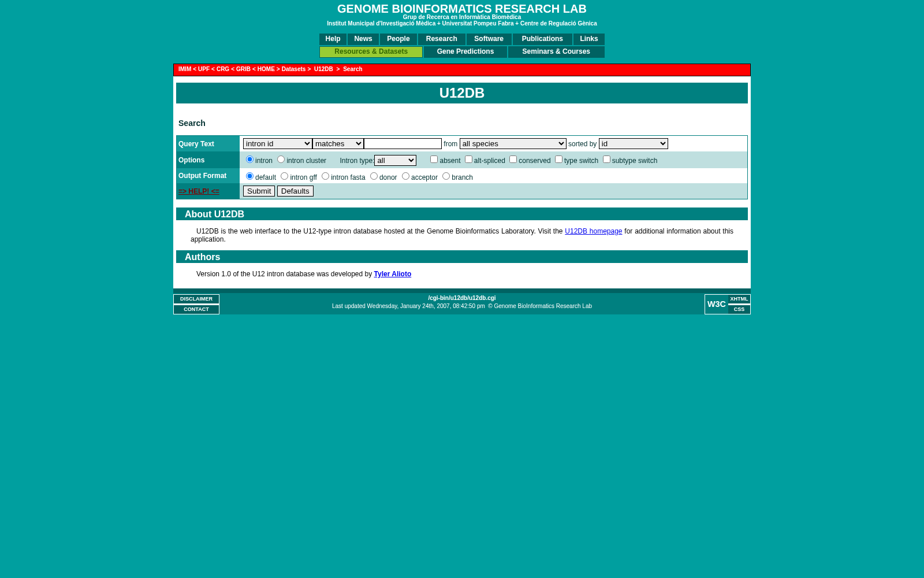Go to the News menu
924x578 pixels.
click(x=363, y=39)
